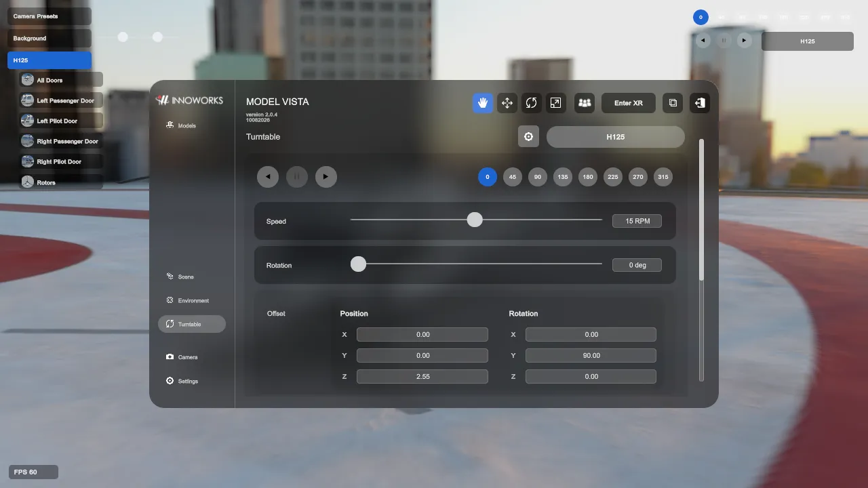
Task: Click the Enter XR button
Action: tap(629, 103)
